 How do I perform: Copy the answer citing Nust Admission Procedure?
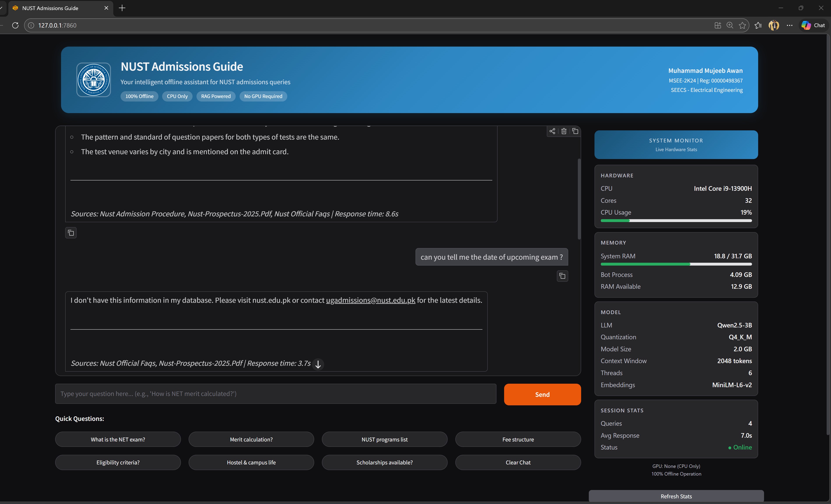click(71, 233)
